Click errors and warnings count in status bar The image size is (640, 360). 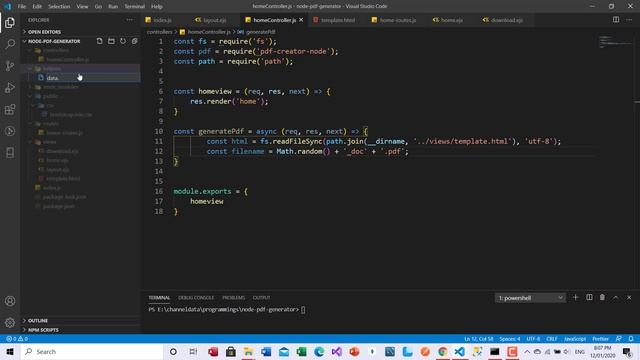click(x=17, y=339)
